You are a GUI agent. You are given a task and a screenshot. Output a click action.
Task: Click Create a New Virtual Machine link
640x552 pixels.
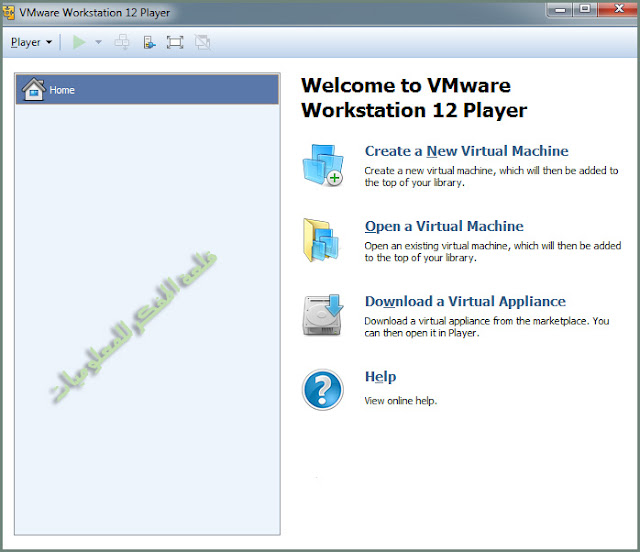coord(467,151)
